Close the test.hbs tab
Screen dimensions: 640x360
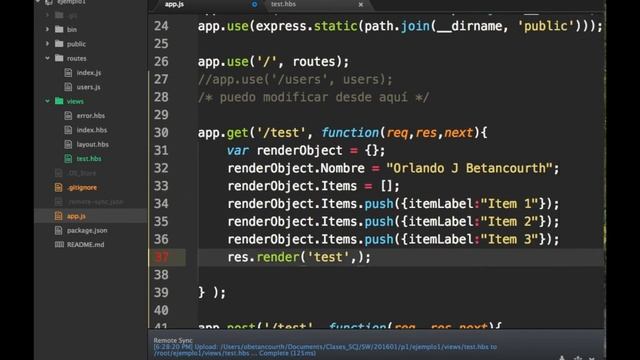tap(361, 4)
